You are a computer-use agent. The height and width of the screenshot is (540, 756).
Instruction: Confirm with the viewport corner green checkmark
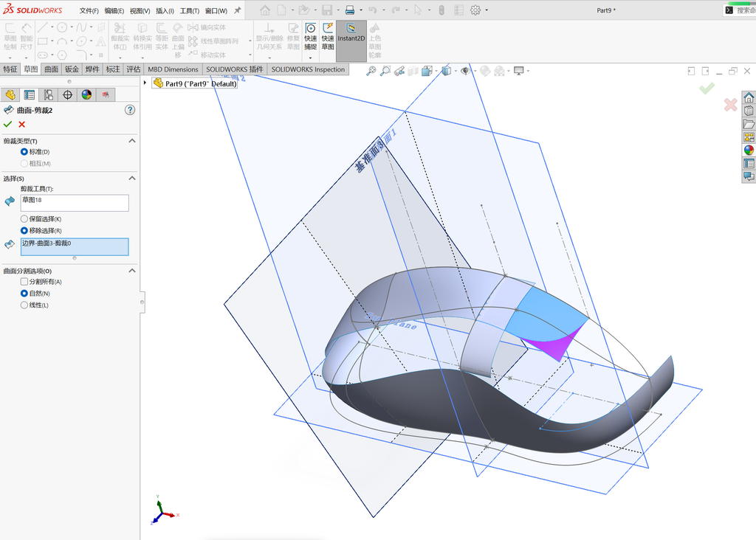tap(707, 88)
